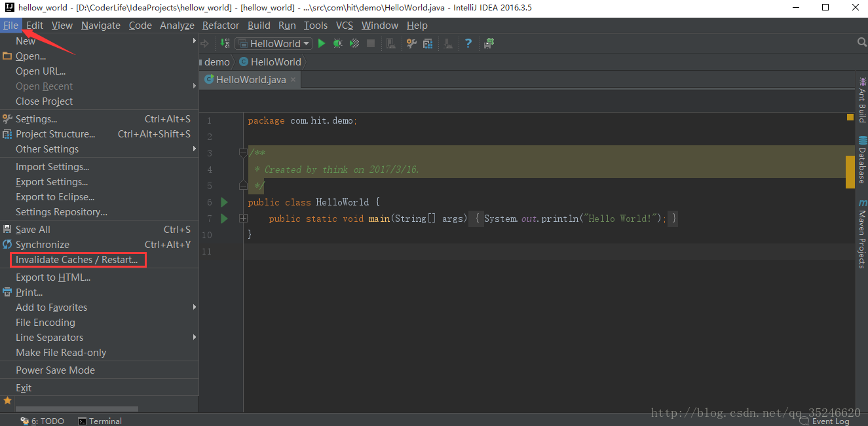The image size is (868, 426).
Task: Open the Terminal tool window
Action: coord(100,421)
